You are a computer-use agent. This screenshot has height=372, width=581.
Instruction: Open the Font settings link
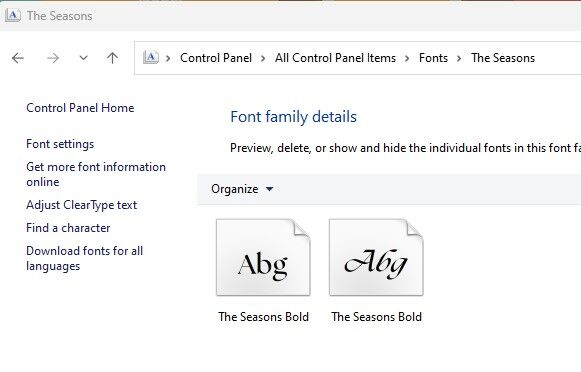tap(60, 144)
